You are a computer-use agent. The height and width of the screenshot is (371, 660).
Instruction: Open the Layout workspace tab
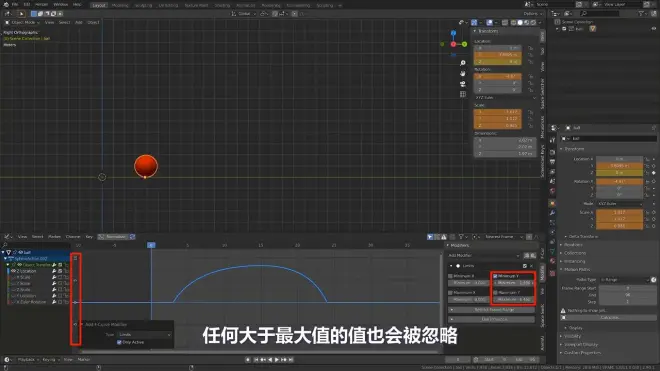99,5
